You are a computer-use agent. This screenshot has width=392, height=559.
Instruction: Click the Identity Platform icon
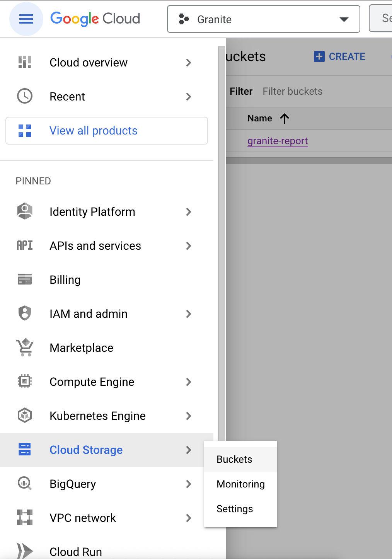pyautogui.click(x=25, y=211)
